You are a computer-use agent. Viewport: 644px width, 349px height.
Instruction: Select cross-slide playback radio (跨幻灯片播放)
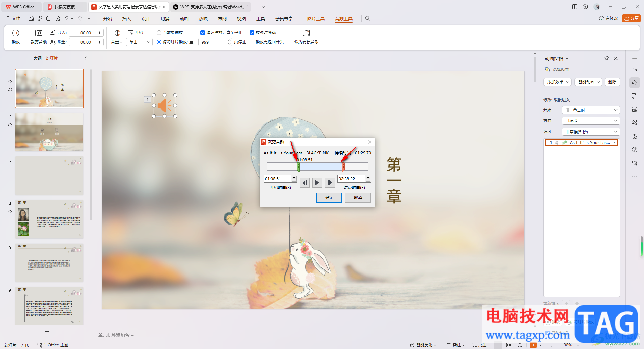[159, 42]
